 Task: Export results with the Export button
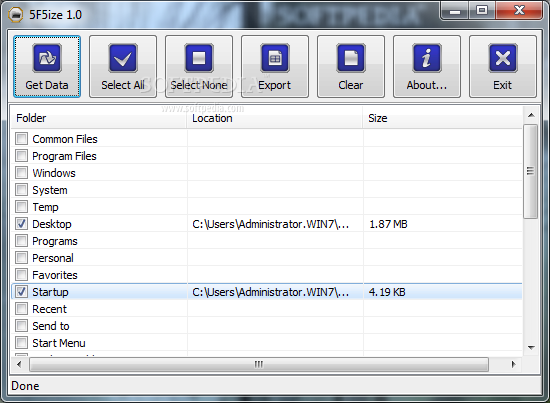click(275, 66)
